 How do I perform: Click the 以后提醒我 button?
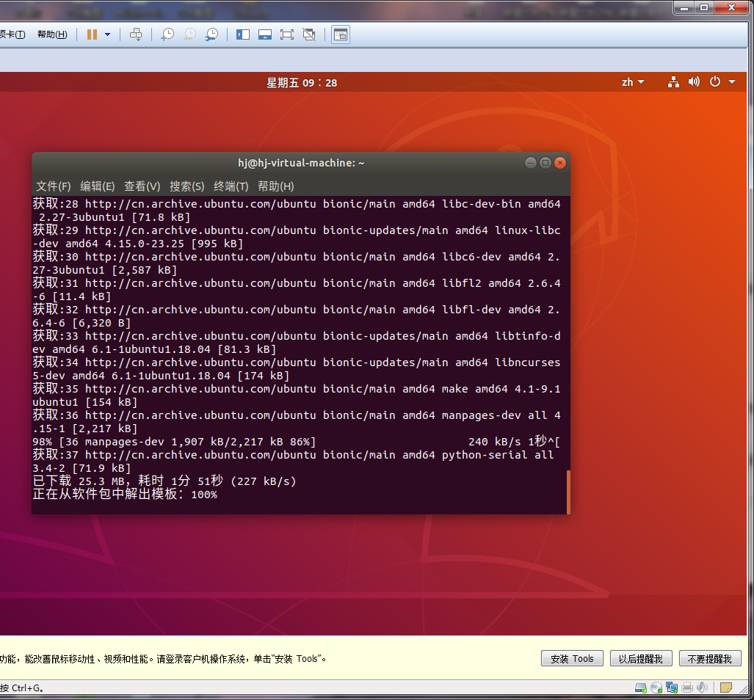[640, 659]
